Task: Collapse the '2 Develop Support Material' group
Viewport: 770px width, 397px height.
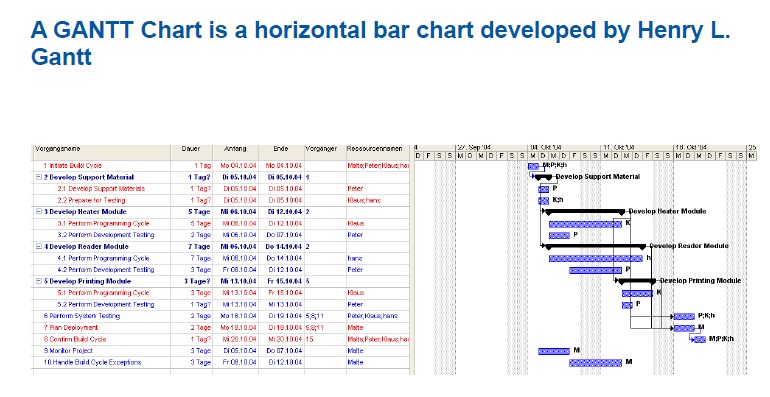Action: [x=38, y=177]
